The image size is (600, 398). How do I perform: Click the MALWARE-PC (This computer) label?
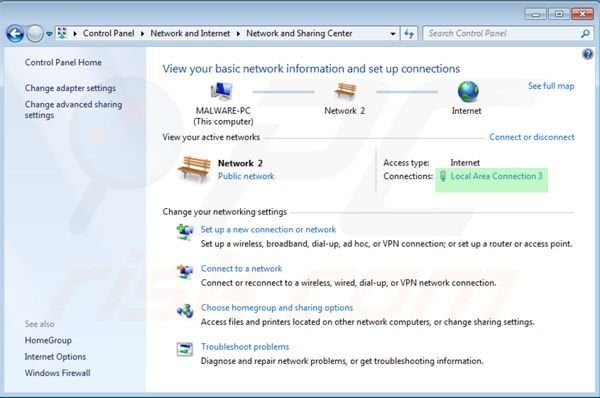223,116
